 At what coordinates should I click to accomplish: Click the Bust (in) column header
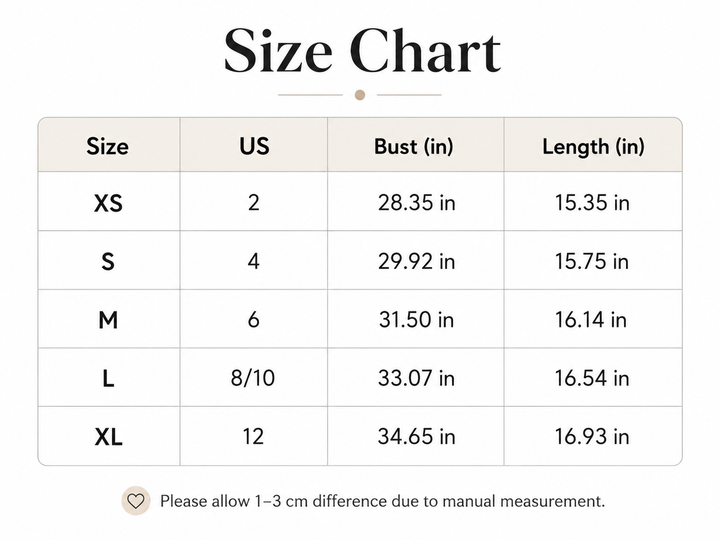(x=414, y=146)
